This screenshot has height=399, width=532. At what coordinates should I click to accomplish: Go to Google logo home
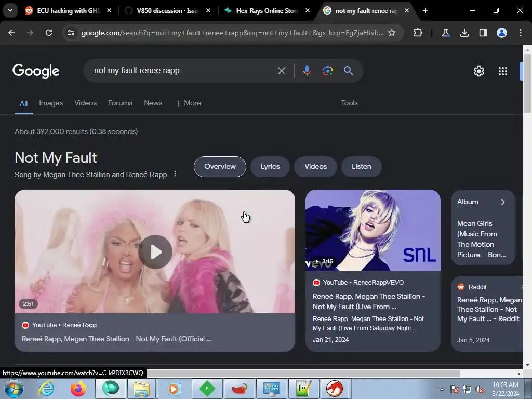[x=36, y=71]
